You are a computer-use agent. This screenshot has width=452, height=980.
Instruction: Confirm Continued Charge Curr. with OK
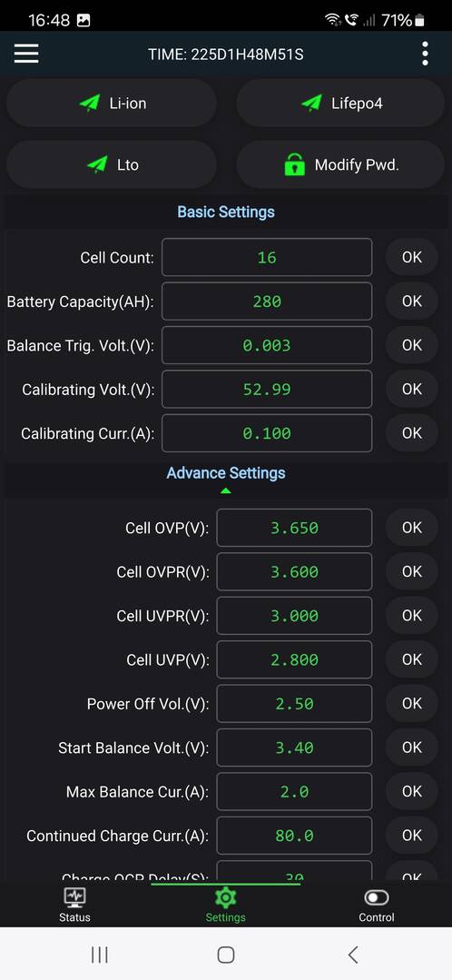[412, 836]
